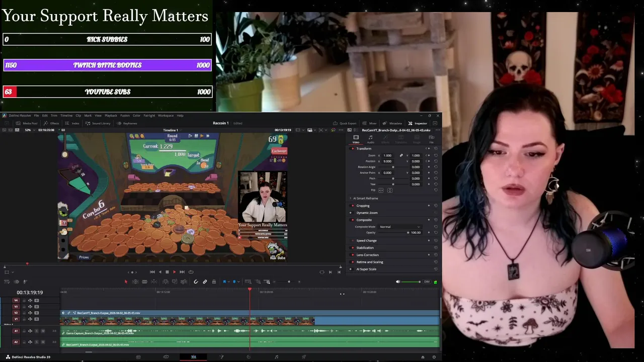Image resolution: width=644 pixels, height=362 pixels.
Task: Toggle timeline snapping magnet icon
Action: point(196,282)
